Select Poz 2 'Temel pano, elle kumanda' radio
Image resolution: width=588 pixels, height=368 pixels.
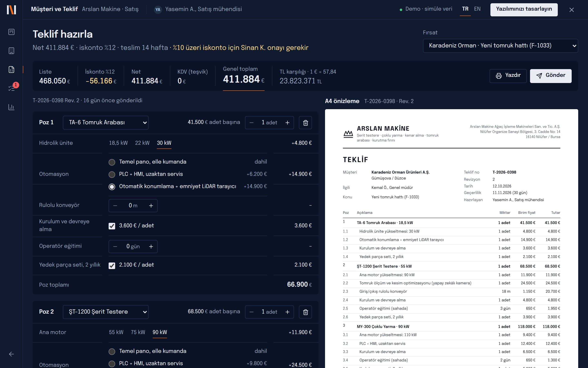(x=112, y=351)
